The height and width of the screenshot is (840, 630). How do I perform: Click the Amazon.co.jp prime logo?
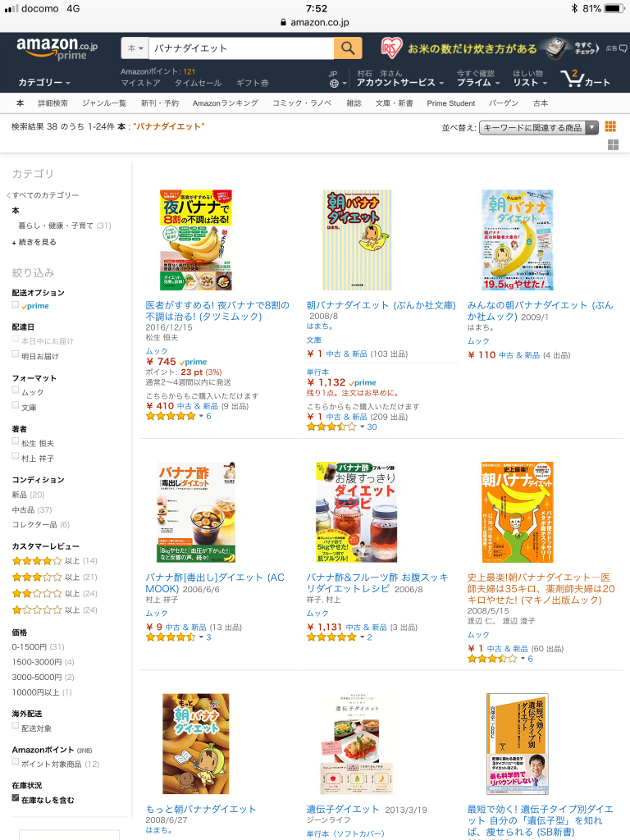pyautogui.click(x=57, y=48)
